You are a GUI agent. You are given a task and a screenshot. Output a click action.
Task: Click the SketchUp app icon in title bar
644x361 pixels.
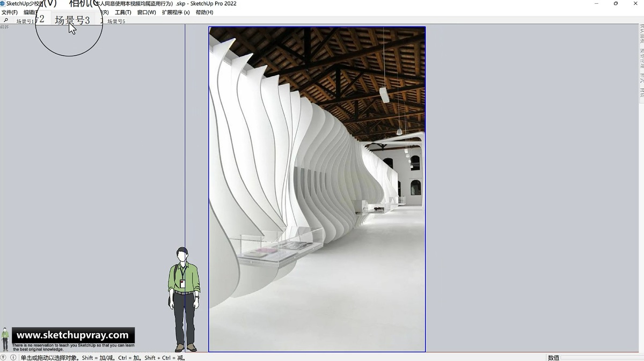point(3,4)
